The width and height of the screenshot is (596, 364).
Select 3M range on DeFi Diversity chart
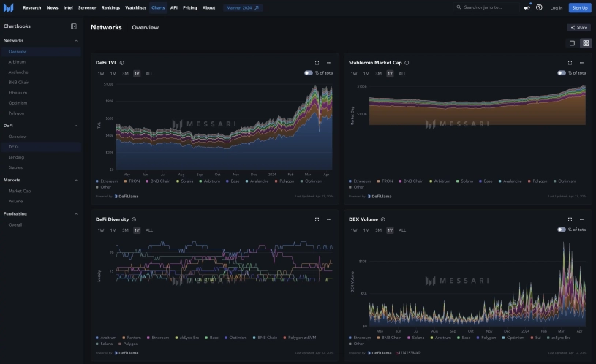[x=125, y=230]
